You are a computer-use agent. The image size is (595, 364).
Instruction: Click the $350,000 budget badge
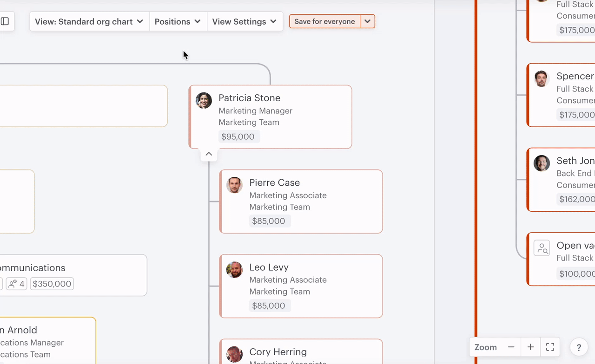[x=52, y=284]
